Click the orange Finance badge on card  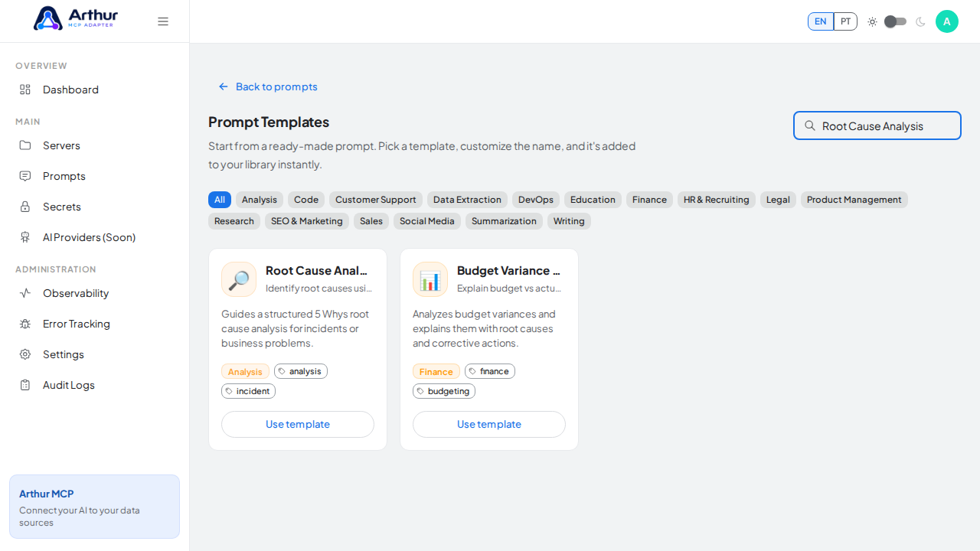click(x=436, y=371)
